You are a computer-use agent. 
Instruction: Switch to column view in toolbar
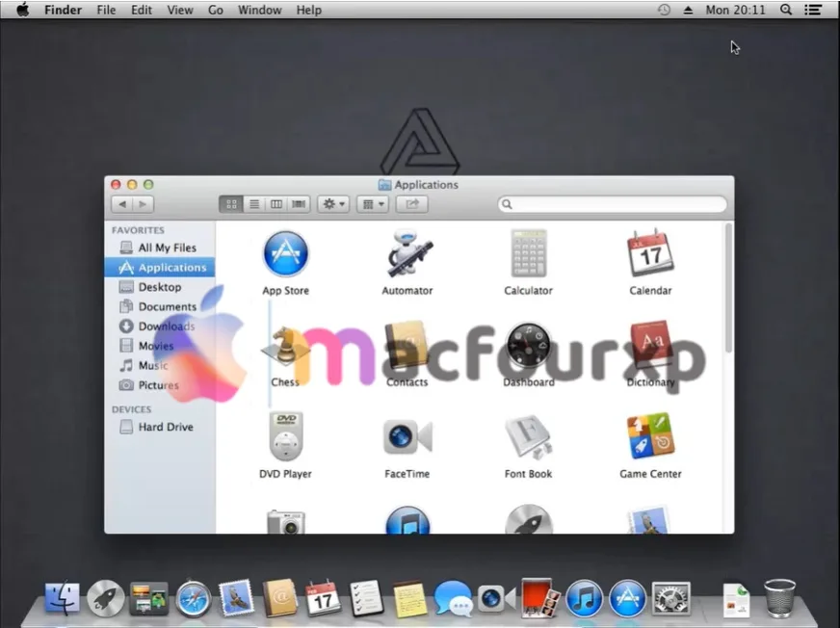pyautogui.click(x=276, y=204)
